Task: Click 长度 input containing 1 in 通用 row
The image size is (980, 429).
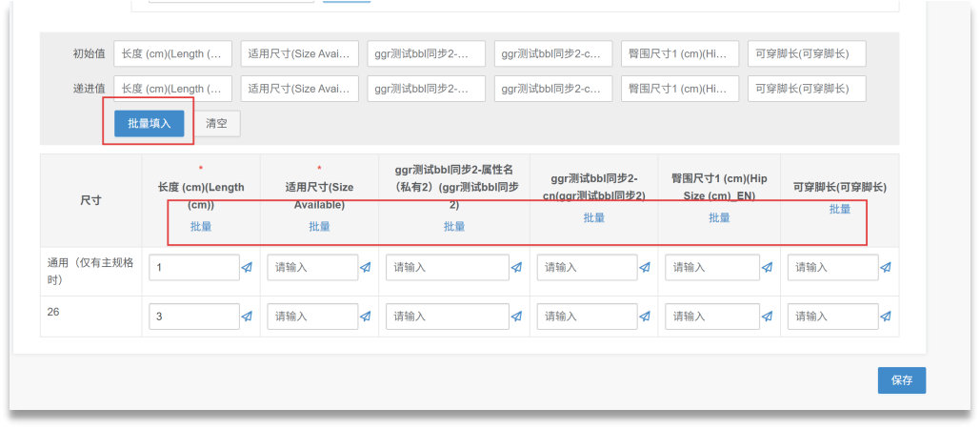Action: pyautogui.click(x=194, y=268)
